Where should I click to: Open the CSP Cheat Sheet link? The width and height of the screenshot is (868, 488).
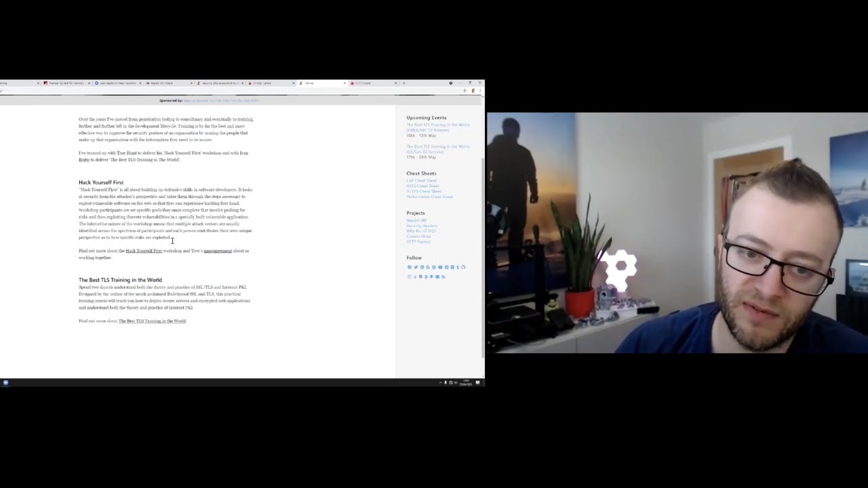point(422,180)
